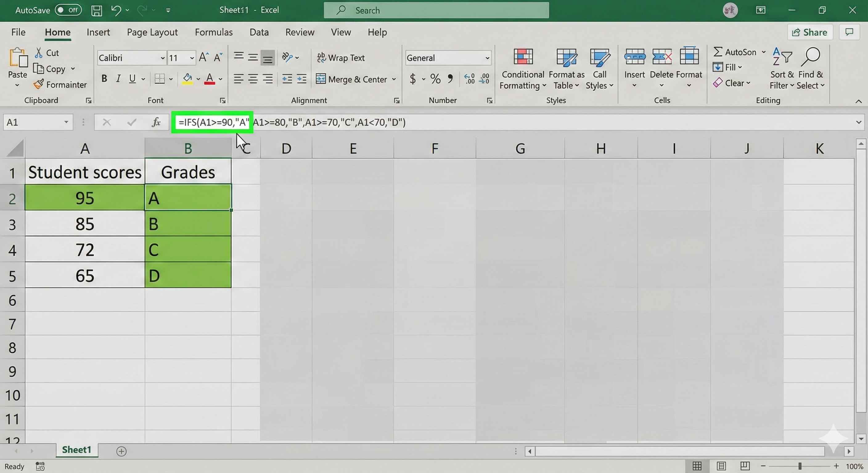Expand the formula bar chevron
Viewport: 868px width, 473px height.
(858, 123)
